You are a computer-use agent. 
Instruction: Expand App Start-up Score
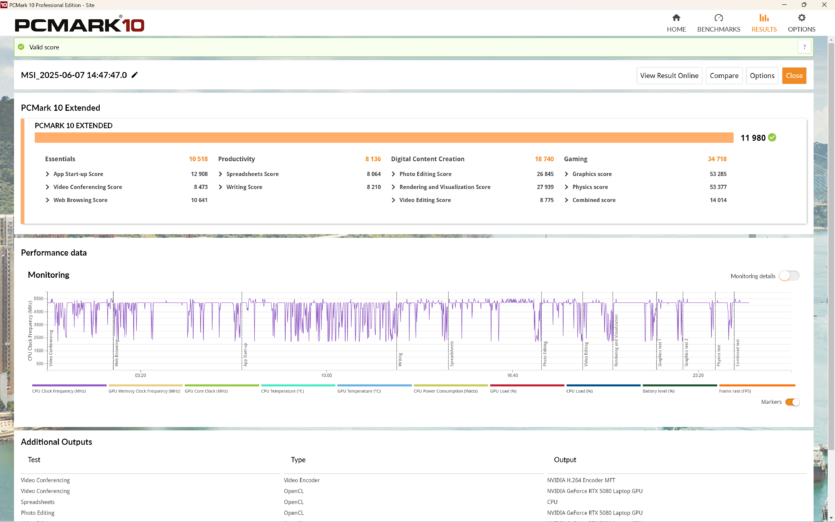click(x=47, y=174)
